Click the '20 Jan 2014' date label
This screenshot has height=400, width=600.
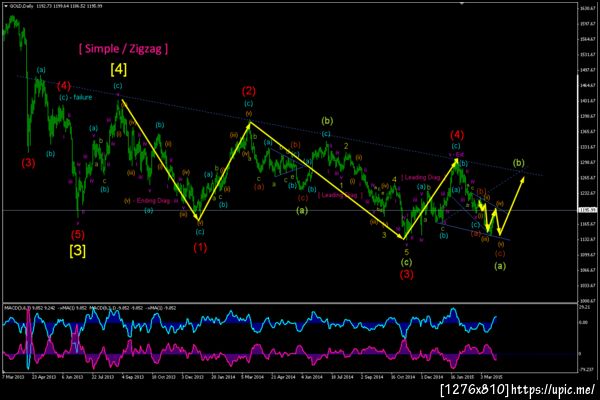[x=223, y=377]
